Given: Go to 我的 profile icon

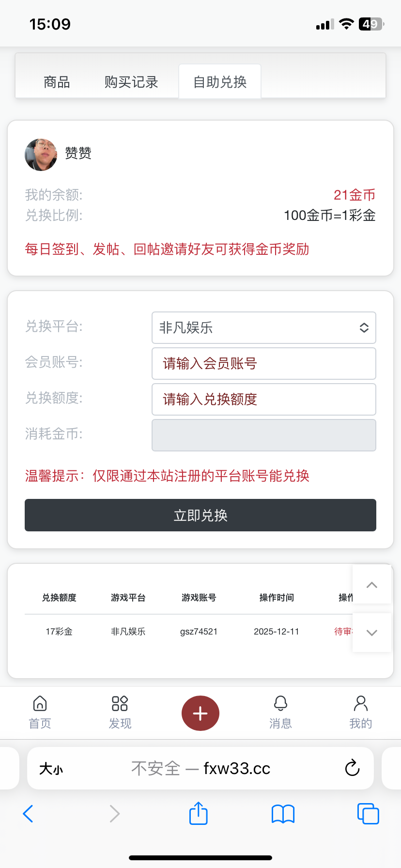Looking at the screenshot, I should pos(361,703).
